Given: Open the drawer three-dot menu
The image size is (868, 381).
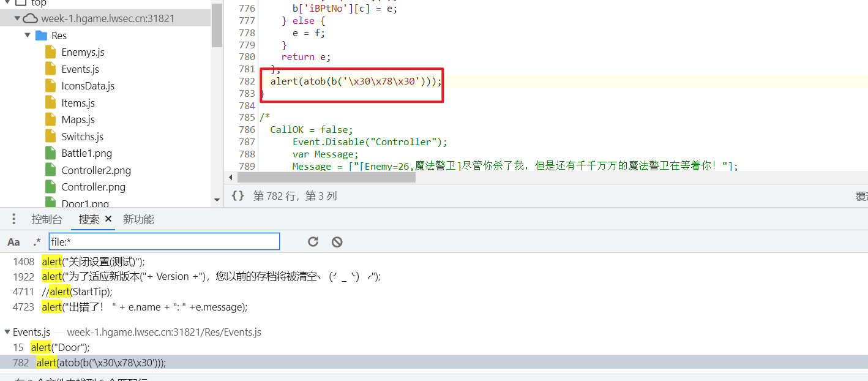Looking at the screenshot, I should [x=13, y=219].
